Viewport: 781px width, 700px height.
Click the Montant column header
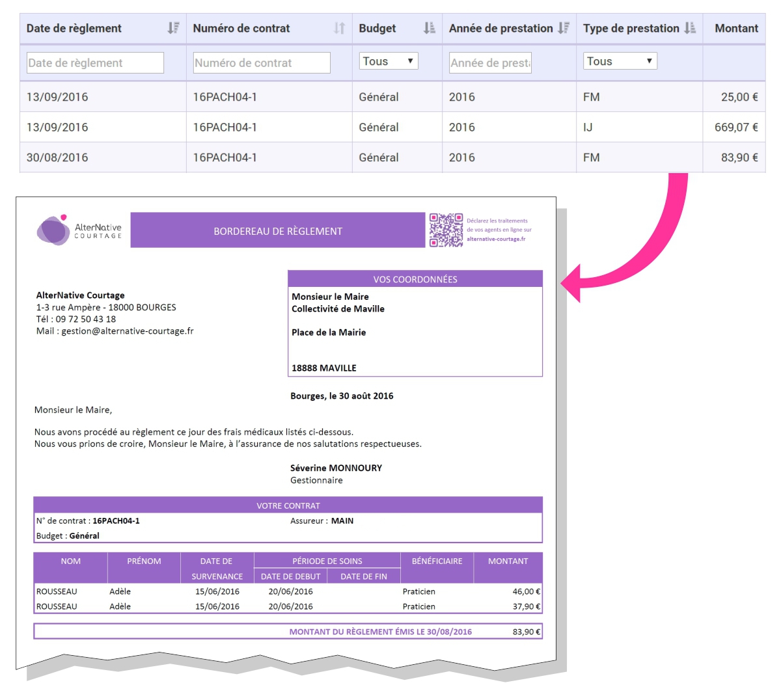coord(736,28)
